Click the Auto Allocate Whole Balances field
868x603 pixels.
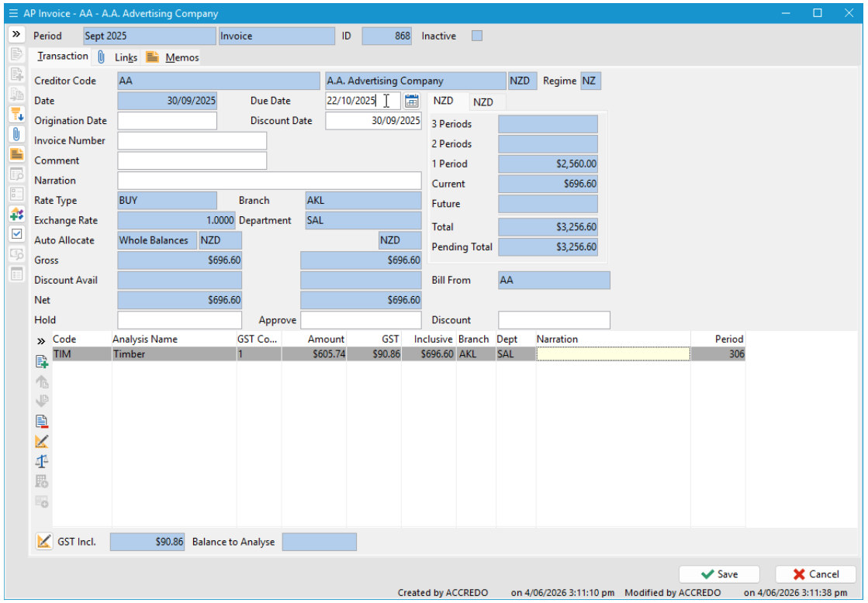pyautogui.click(x=157, y=240)
